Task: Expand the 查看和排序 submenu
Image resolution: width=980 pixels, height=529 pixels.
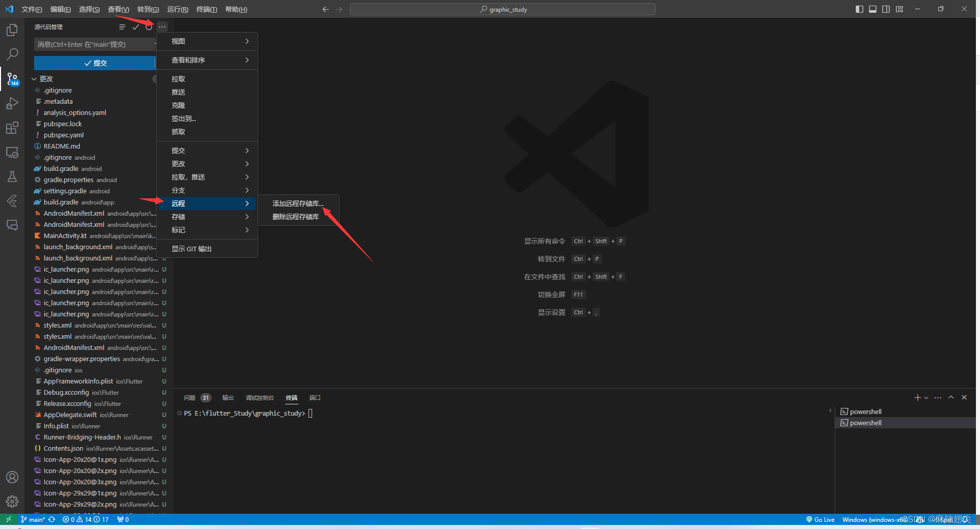Action: [207, 60]
